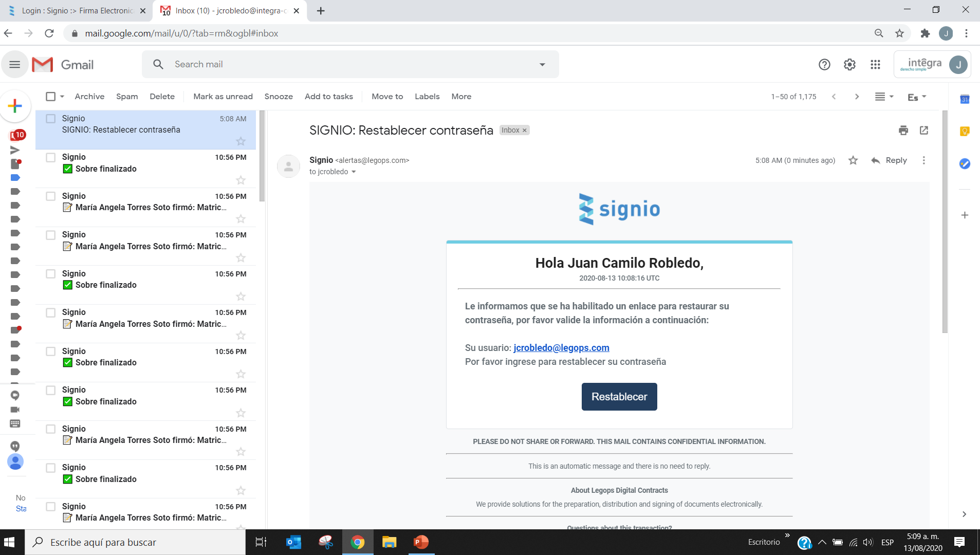The image size is (980, 555).
Task: Focus Windows search box Escribe aquí para buscar
Action: pyautogui.click(x=135, y=542)
